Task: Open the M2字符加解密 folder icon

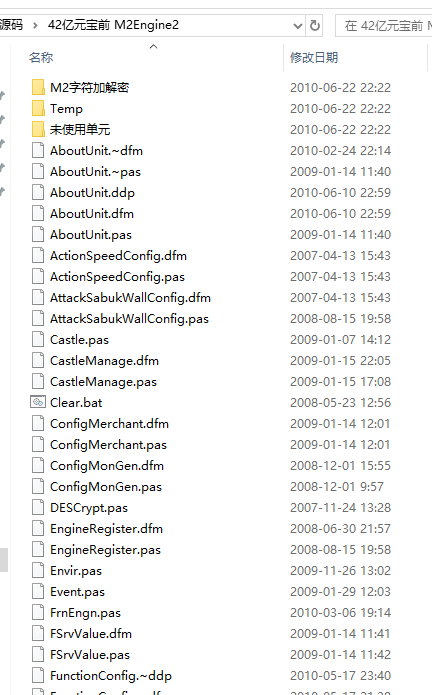Action: click(x=38, y=87)
